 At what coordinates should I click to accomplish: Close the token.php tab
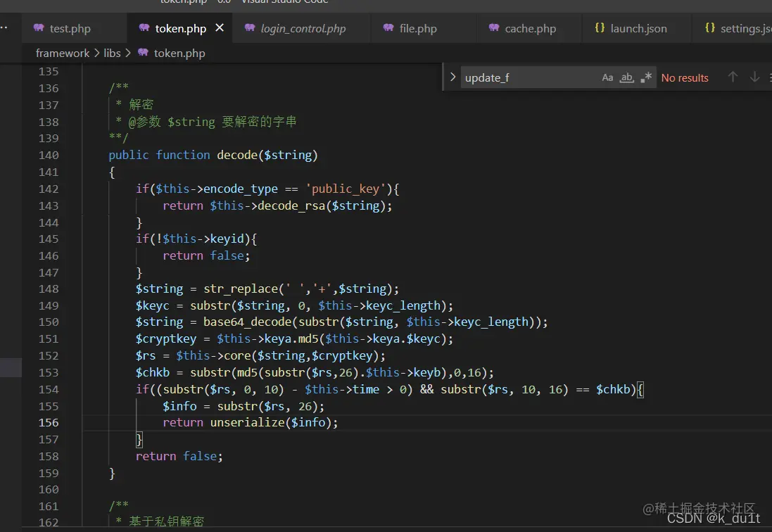pyautogui.click(x=220, y=28)
